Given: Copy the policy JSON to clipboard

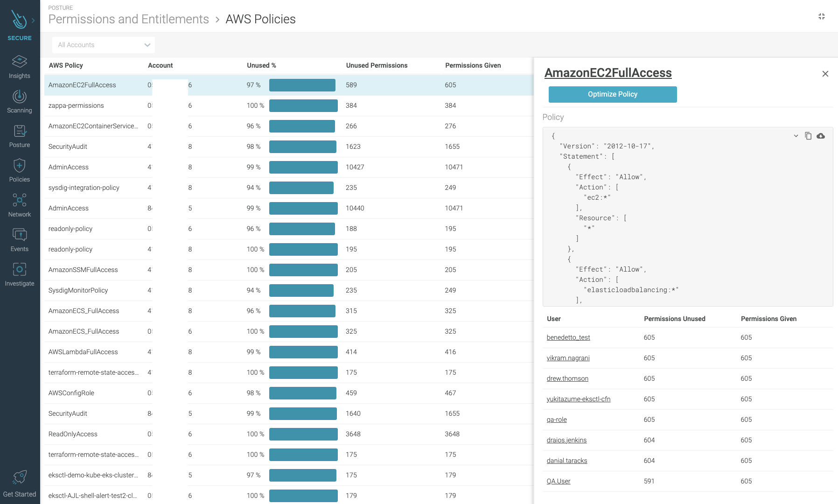Looking at the screenshot, I should coord(808,136).
